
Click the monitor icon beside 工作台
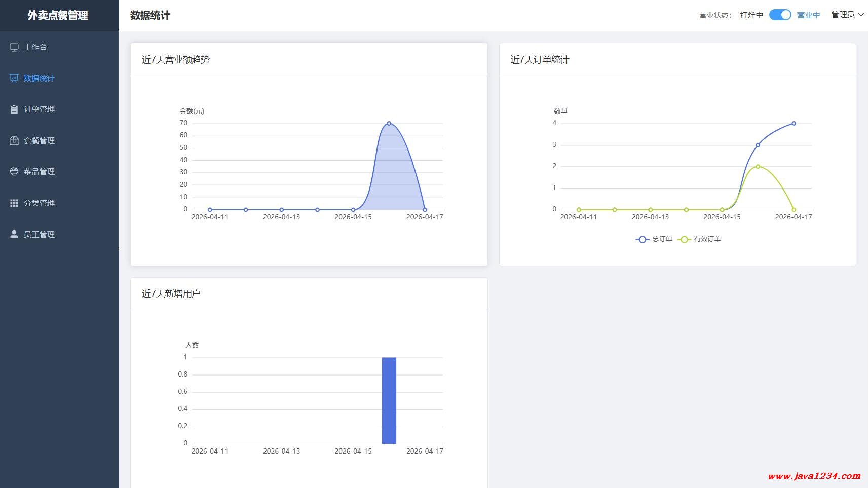pyautogui.click(x=14, y=47)
